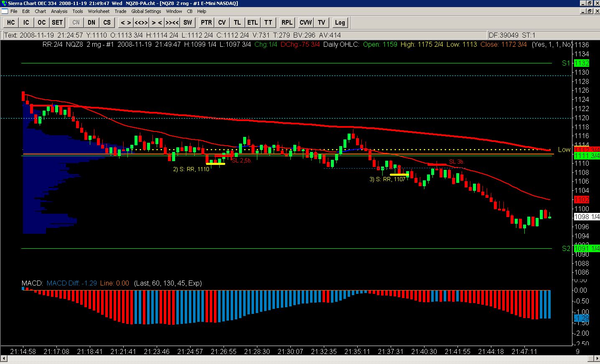Click the "DF:39049" status bar text

tap(503, 35)
